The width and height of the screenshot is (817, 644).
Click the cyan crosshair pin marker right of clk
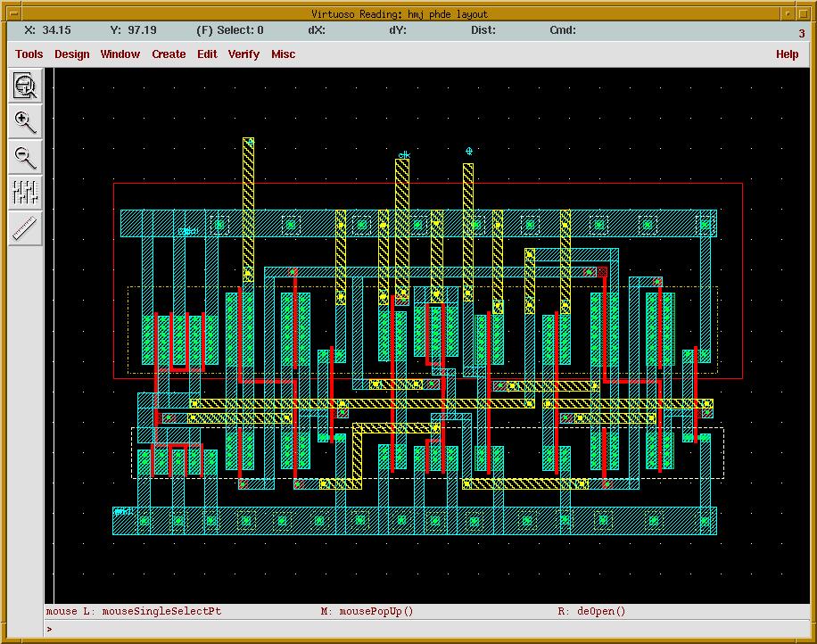pos(469,152)
